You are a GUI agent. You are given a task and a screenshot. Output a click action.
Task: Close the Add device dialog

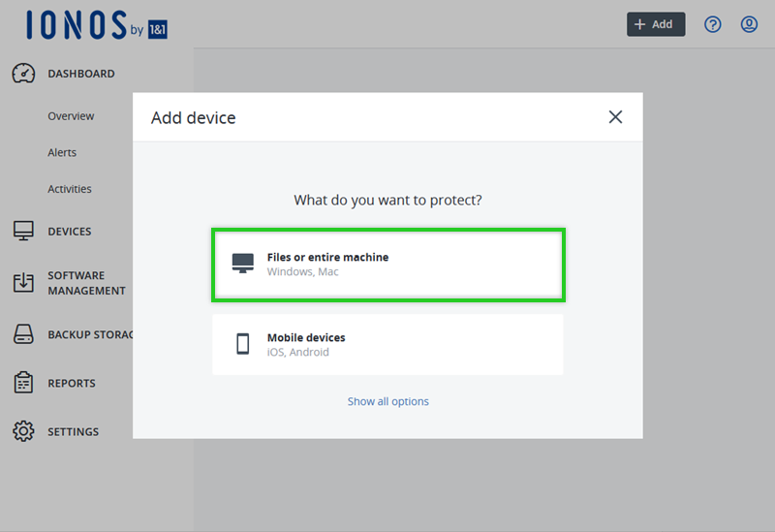point(615,117)
